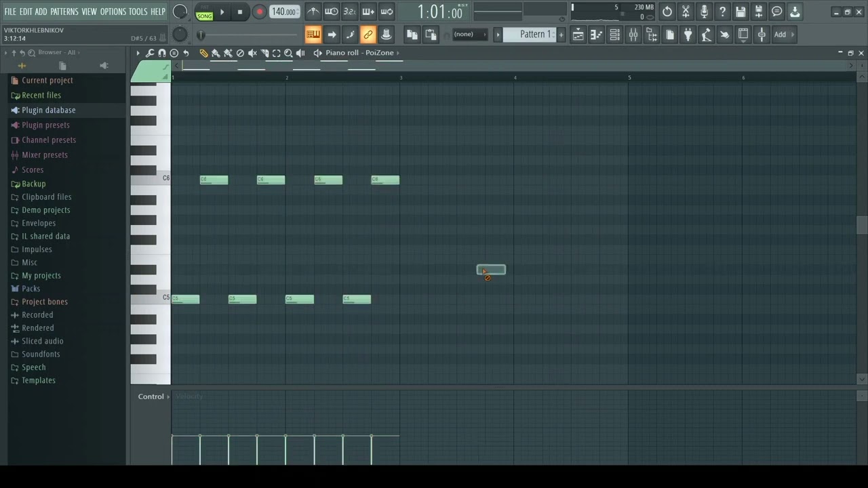Open help with the question mark icon
The image size is (868, 488).
click(x=722, y=12)
